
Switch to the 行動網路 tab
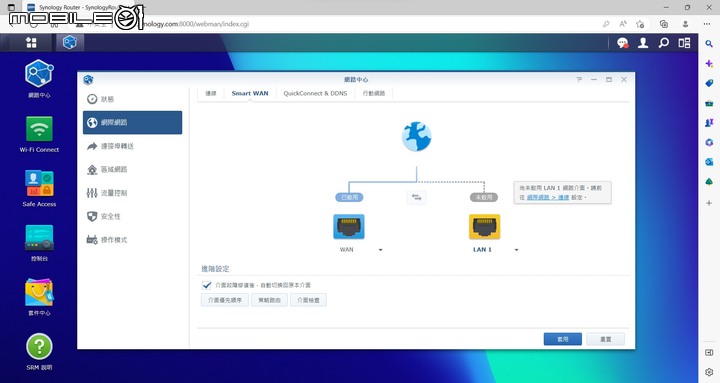pyautogui.click(x=374, y=93)
